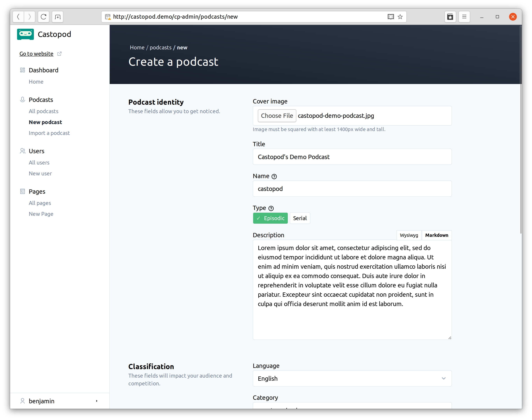
Task: Navigate to Import a podcast link
Action: coord(49,133)
